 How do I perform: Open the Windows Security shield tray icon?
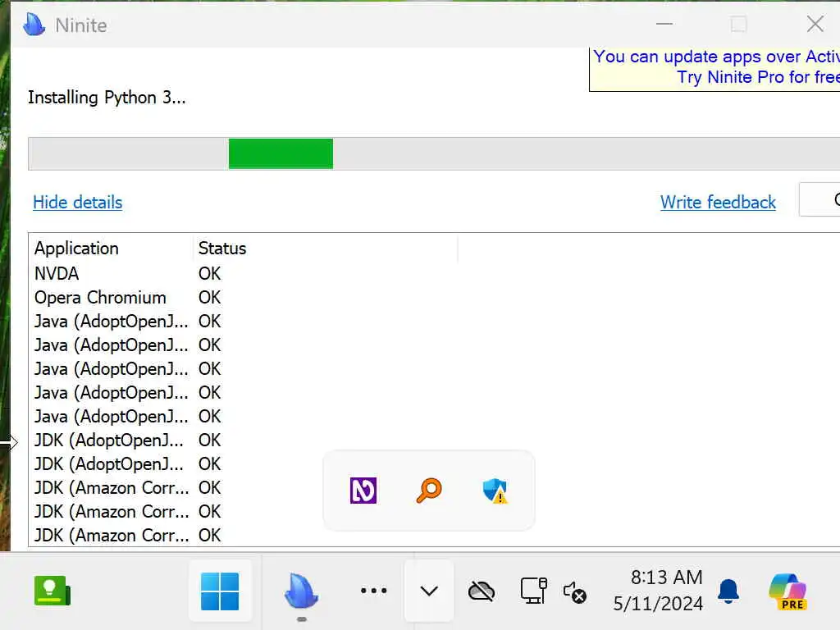[x=495, y=491]
